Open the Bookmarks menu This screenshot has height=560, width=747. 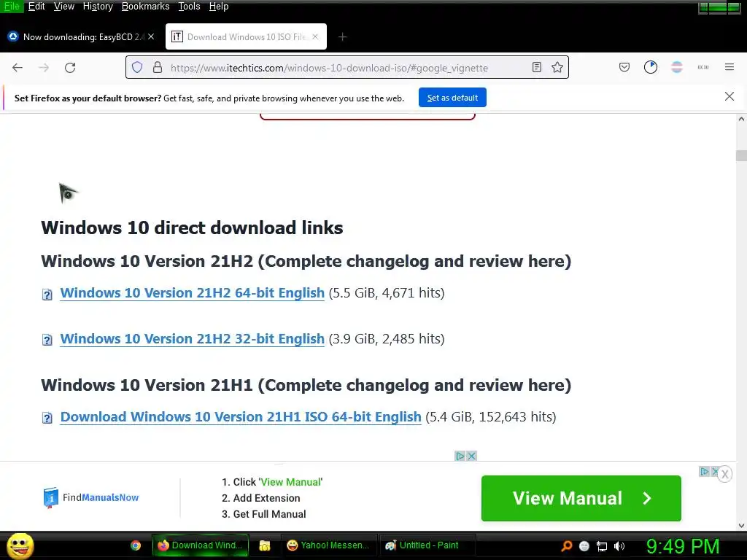pos(145,6)
